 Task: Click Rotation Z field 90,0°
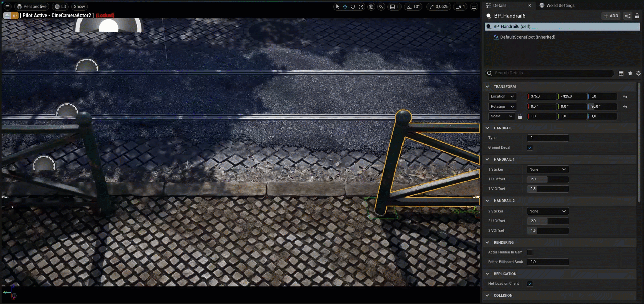click(602, 106)
